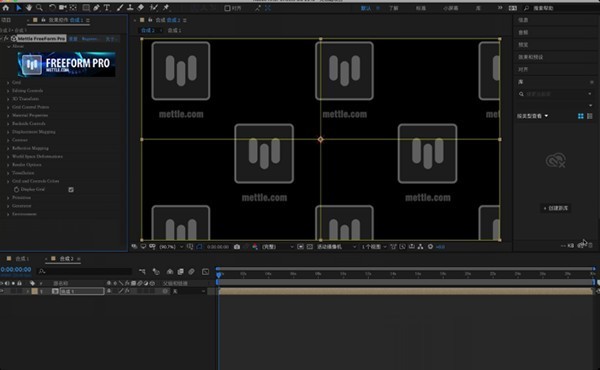Pick the Type text tool
Screen dimensions: 600x370
(x=107, y=8)
